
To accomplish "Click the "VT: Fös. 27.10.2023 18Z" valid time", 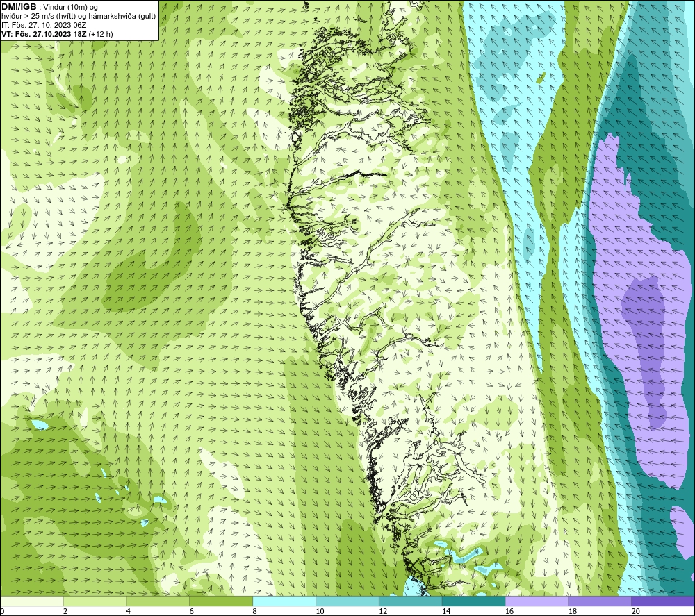I will point(44,34).
